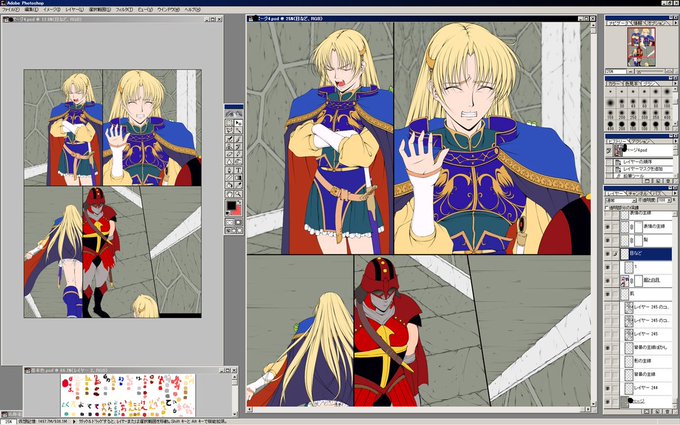680x425 pixels.
Task: Open the 編集 (Edit) menu
Action: click(31, 9)
